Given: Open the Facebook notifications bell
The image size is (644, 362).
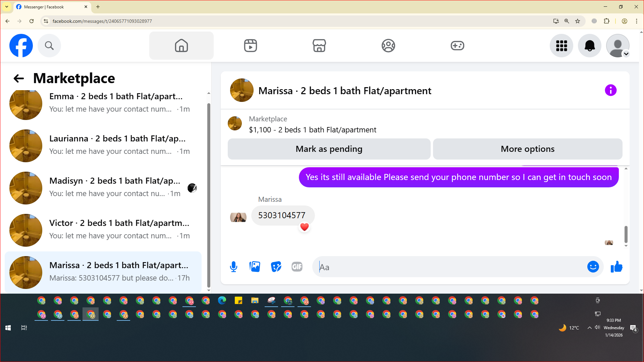Looking at the screenshot, I should coord(589,46).
